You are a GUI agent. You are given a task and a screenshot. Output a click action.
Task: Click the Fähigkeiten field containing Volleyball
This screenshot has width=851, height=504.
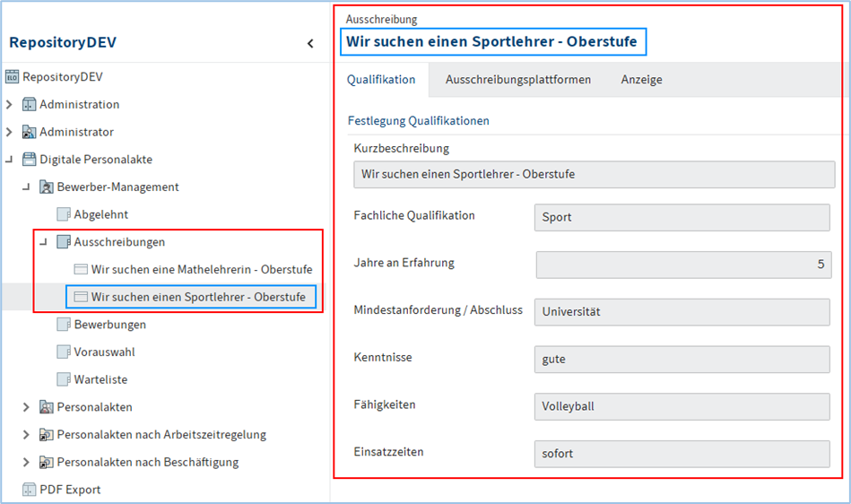coord(682,406)
